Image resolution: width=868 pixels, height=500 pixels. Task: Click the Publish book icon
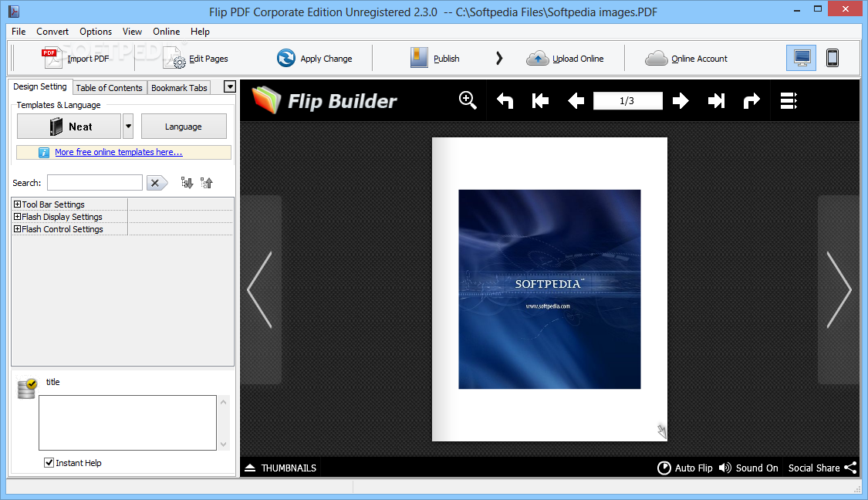419,58
